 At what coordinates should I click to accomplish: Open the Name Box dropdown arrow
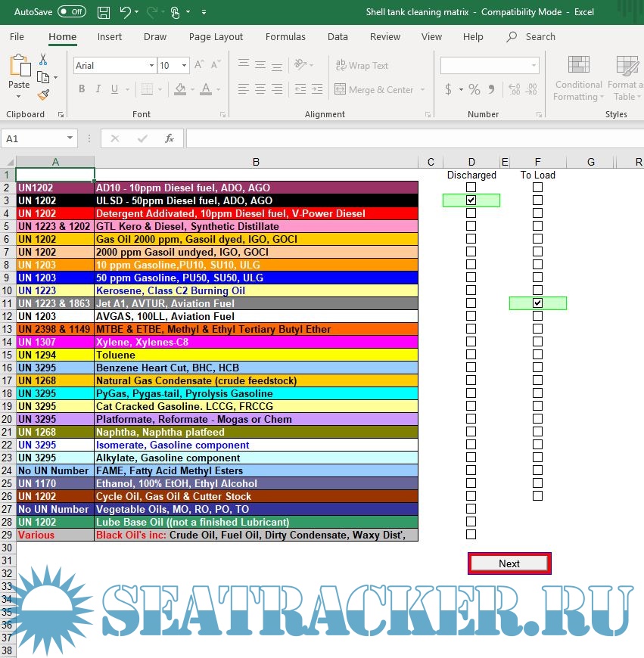tap(70, 138)
